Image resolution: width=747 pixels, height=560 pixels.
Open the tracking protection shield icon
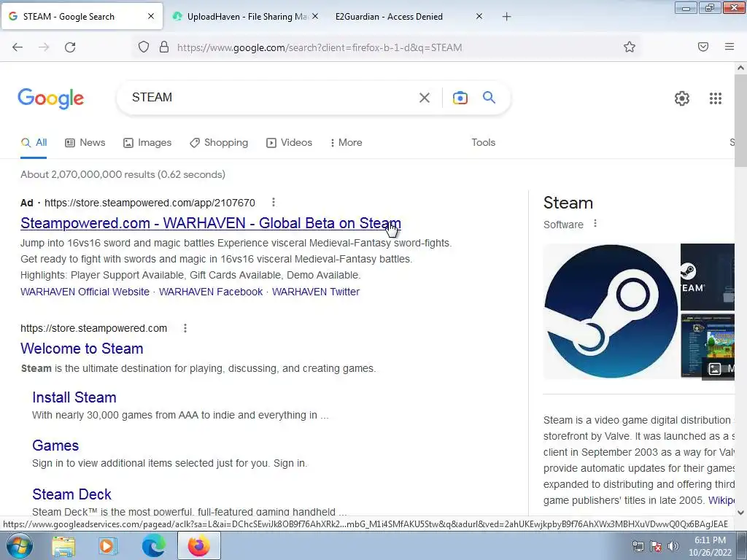coord(144,47)
